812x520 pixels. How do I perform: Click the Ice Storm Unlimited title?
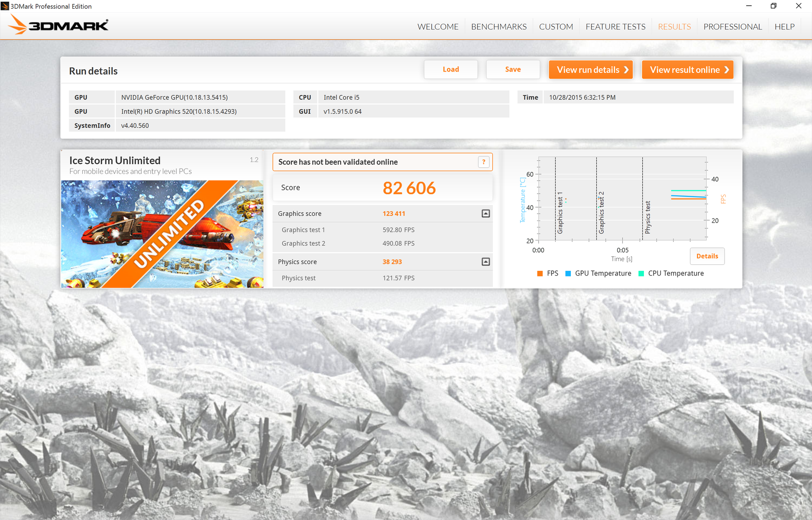tap(115, 160)
